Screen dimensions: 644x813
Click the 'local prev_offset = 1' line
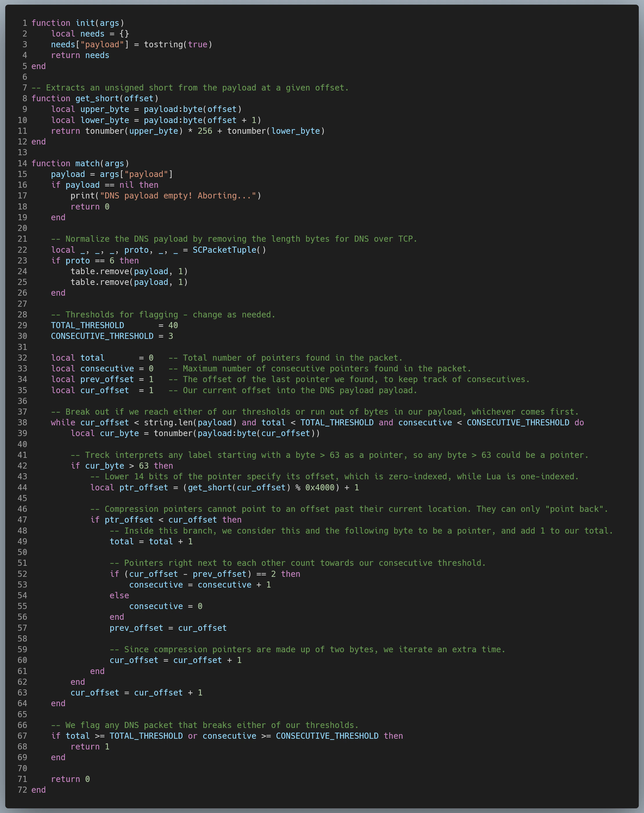(102, 379)
